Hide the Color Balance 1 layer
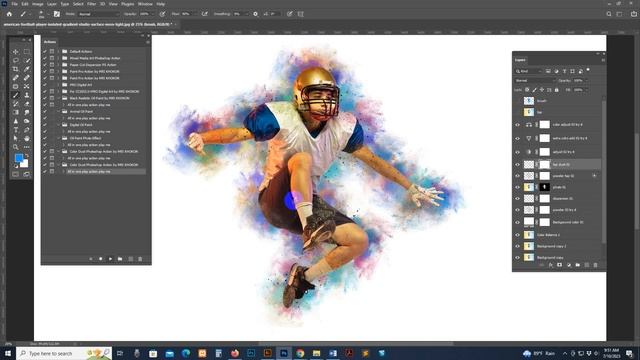Viewport: 640px width, 360px height. (518, 235)
